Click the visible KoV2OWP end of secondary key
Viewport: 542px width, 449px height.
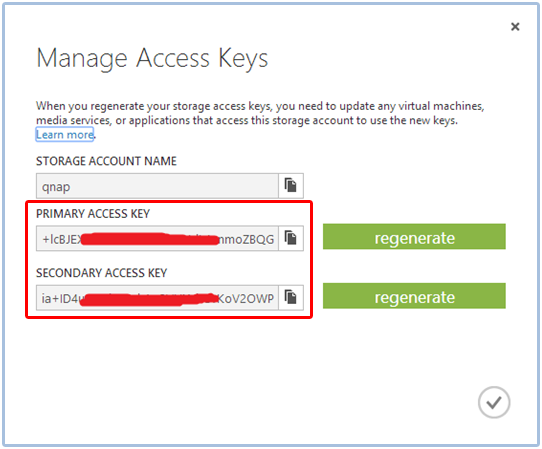pos(246,298)
